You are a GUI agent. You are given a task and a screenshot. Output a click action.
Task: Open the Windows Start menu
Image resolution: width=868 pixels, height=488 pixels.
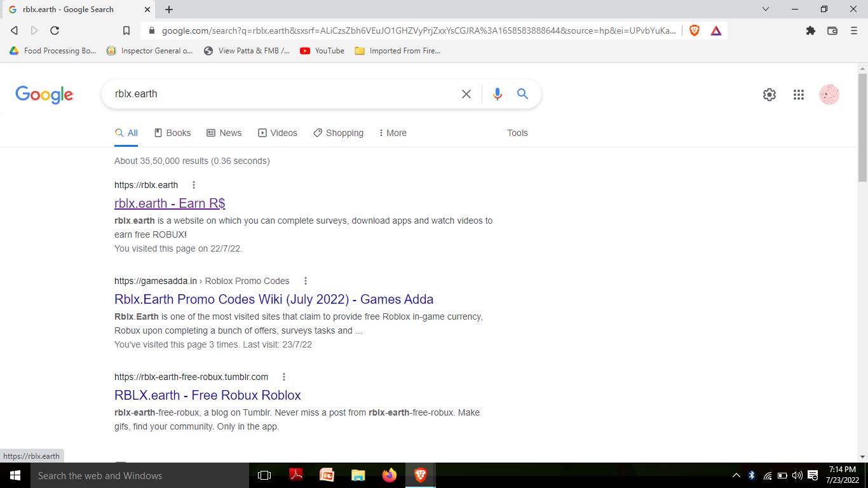(x=15, y=475)
